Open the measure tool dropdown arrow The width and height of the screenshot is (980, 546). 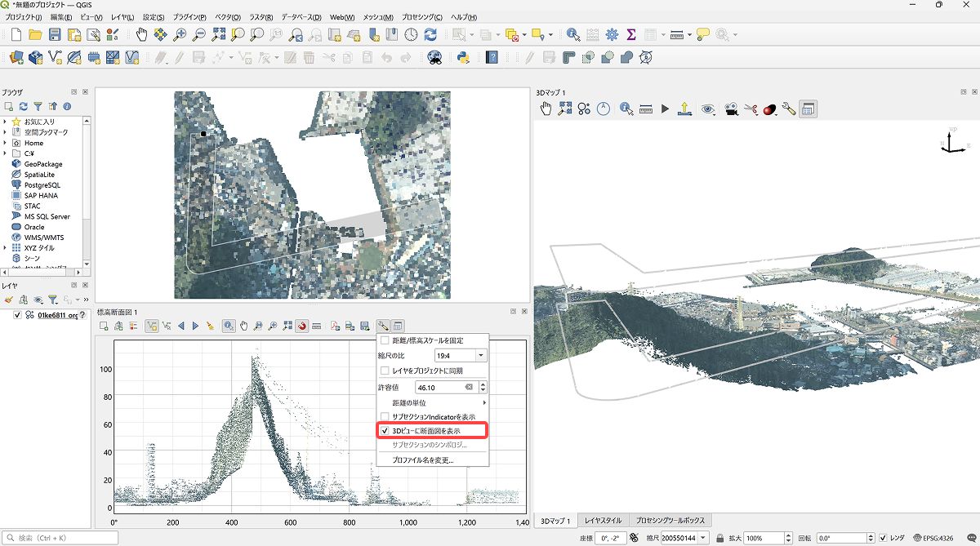tap(689, 34)
